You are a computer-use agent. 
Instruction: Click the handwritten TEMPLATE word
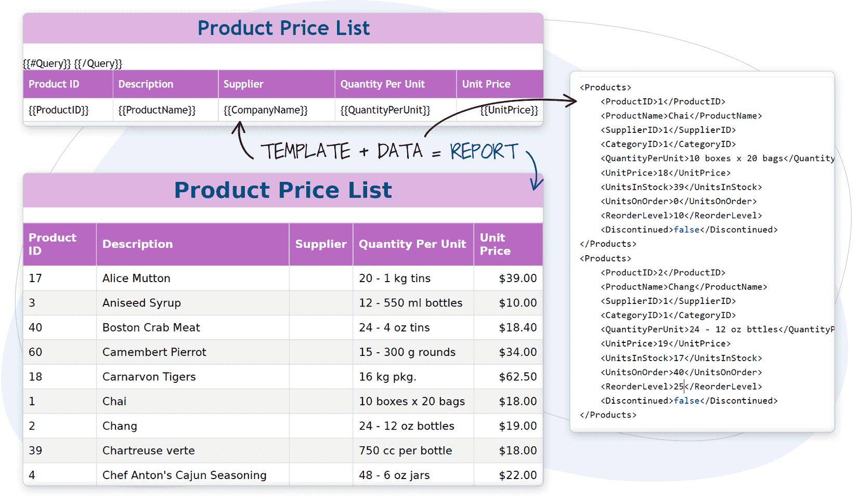coord(306,152)
